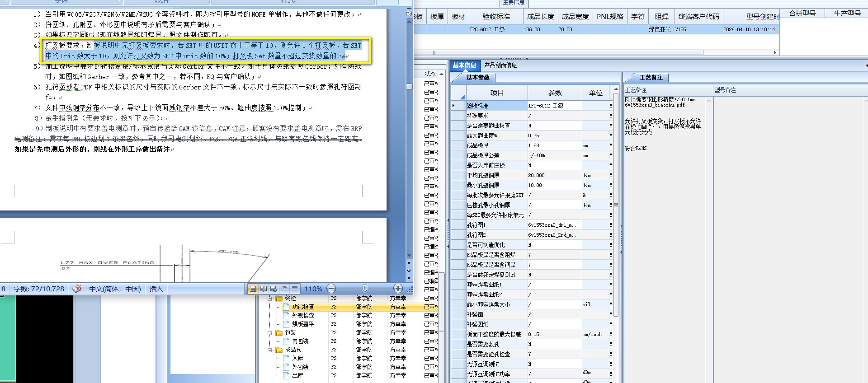Click the document icon beside 外包装
The width and height of the screenshot is (868, 383).
click(287, 367)
